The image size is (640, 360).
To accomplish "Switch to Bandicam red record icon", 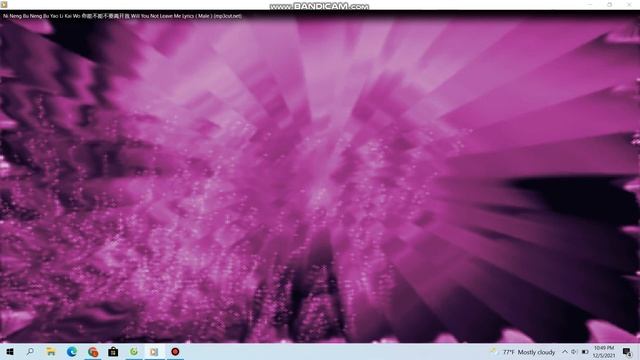I will click(175, 351).
